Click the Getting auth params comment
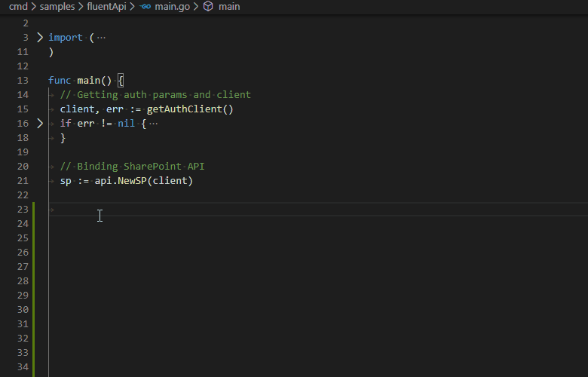 point(155,94)
